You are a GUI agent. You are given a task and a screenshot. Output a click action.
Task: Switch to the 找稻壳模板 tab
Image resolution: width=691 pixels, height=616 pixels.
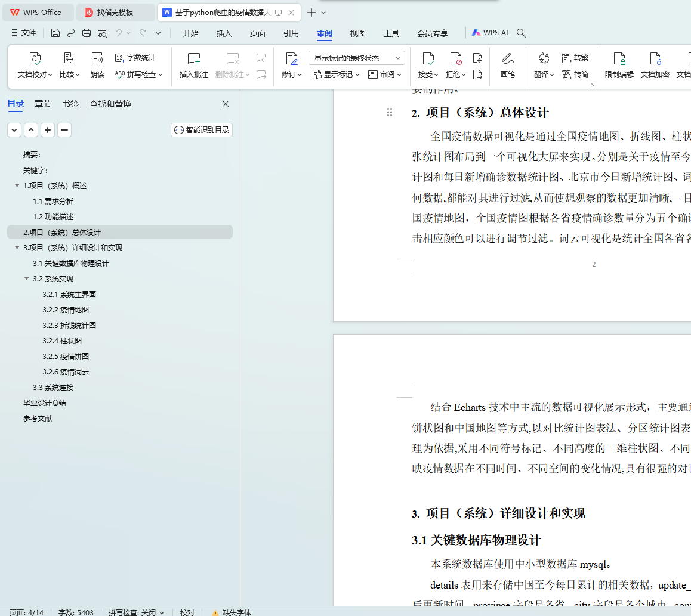coord(115,13)
